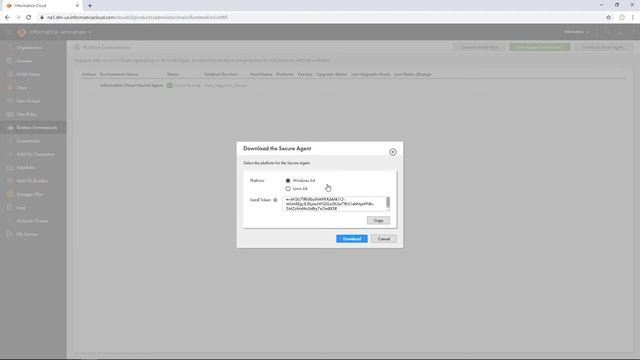The width and height of the screenshot is (640, 360).
Task: Click the Download Secure Agent header button
Action: 602,47
